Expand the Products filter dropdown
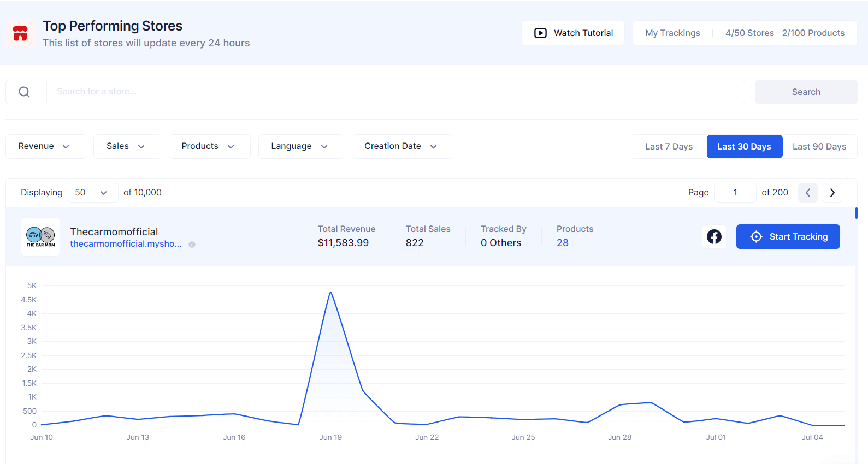The width and height of the screenshot is (868, 464). pyautogui.click(x=209, y=146)
